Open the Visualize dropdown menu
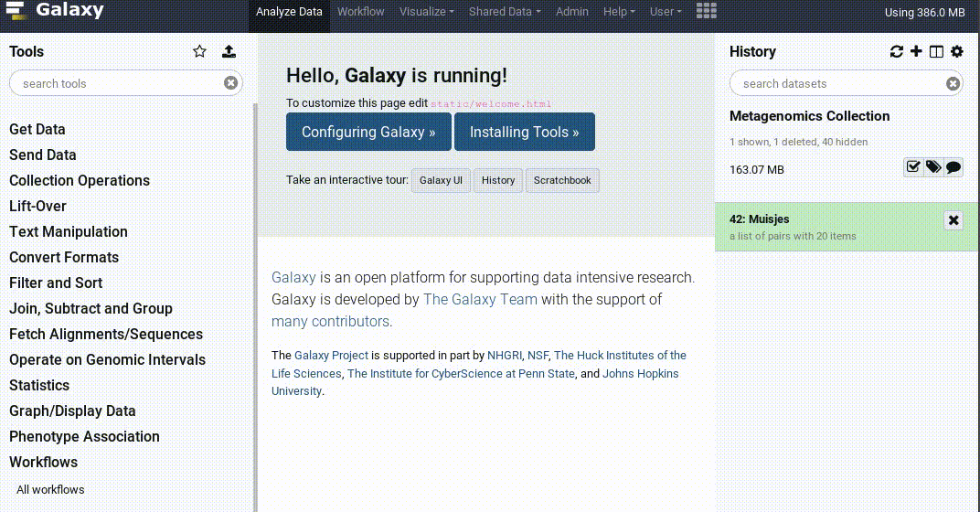 click(x=426, y=12)
